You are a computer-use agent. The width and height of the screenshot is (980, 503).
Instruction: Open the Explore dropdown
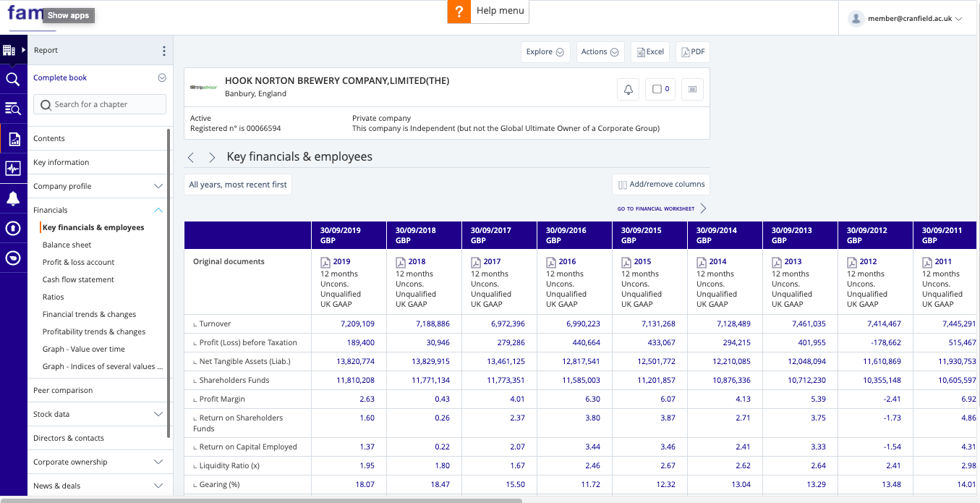[545, 52]
